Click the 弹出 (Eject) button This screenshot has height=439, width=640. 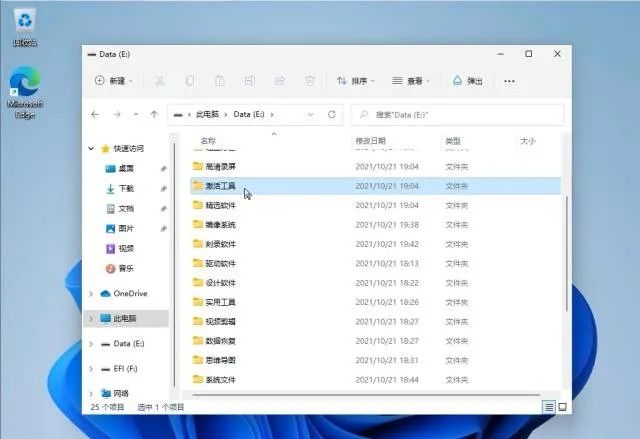468,81
